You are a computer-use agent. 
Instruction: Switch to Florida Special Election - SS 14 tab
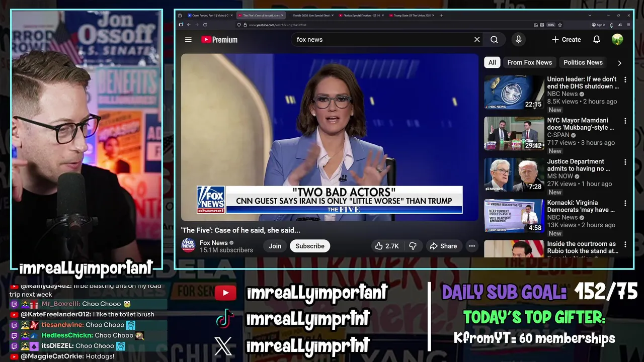pos(361,16)
